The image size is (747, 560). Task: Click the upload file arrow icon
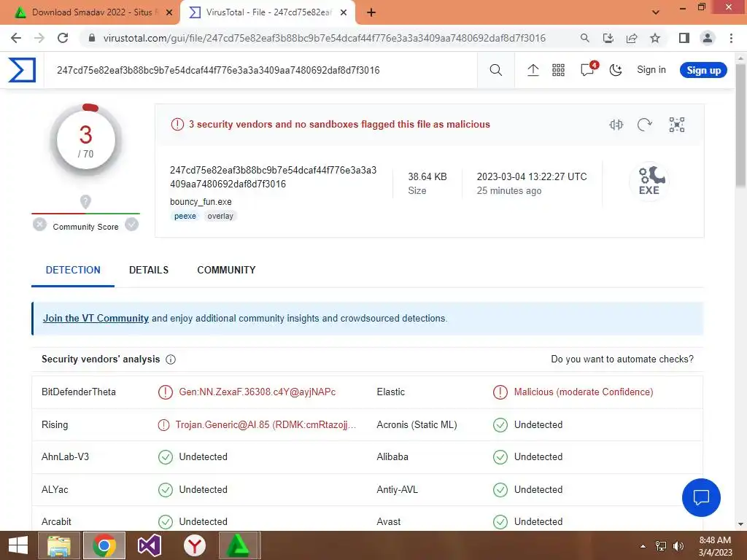pos(533,70)
